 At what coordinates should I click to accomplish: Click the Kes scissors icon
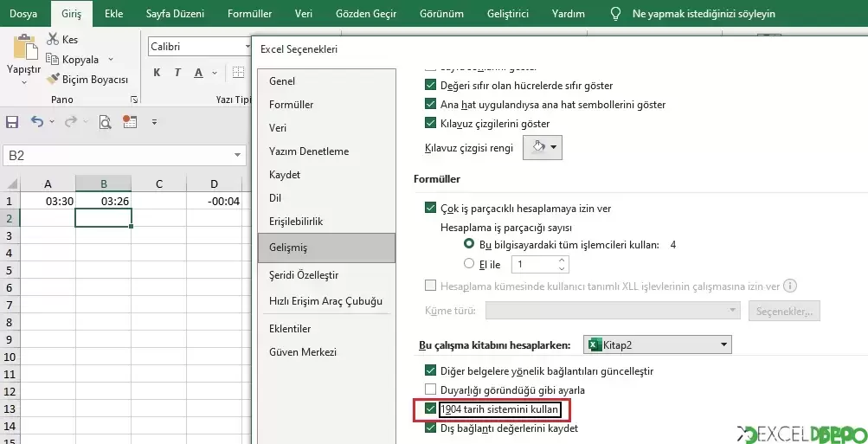click(x=53, y=39)
